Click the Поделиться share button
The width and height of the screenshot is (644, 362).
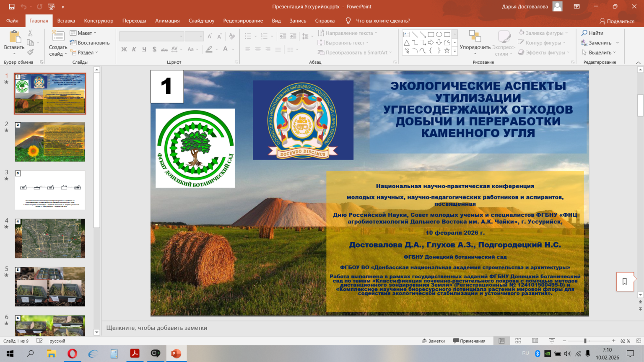tap(617, 21)
